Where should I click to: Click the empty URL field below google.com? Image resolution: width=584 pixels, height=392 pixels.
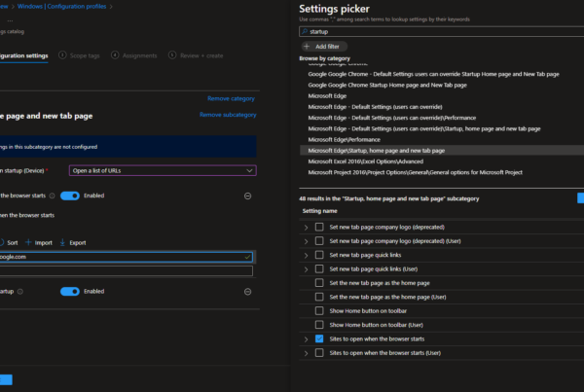coord(126,270)
